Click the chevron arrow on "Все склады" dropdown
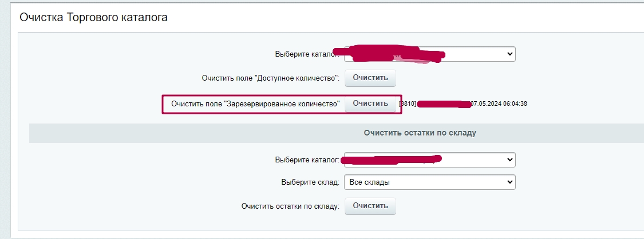This screenshot has width=644, height=239. point(510,182)
